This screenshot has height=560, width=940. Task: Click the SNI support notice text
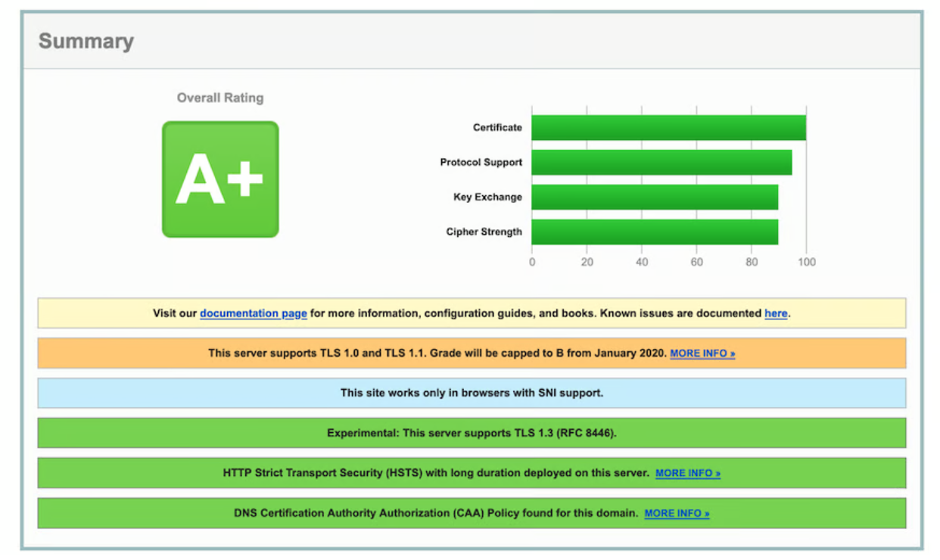click(472, 393)
